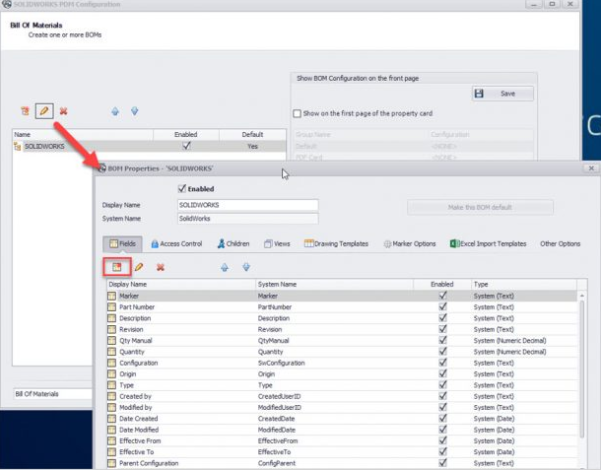Click the add new field icon in BOM Properties

pyautogui.click(x=116, y=267)
